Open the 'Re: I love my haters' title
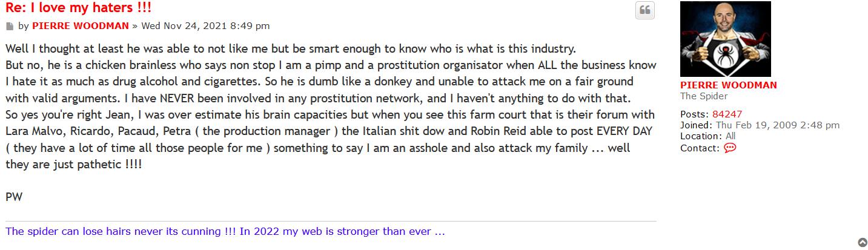This screenshot has width=868, height=250. pos(78,8)
